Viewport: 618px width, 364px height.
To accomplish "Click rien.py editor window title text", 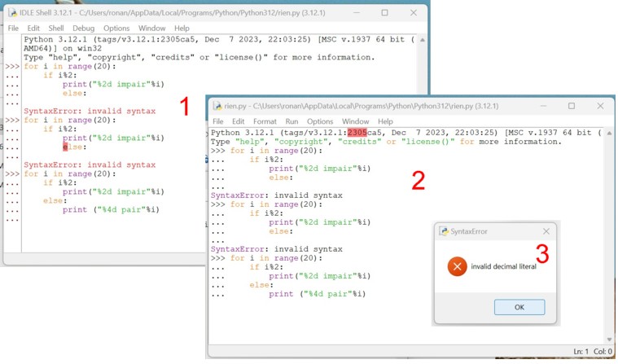I will (x=362, y=106).
